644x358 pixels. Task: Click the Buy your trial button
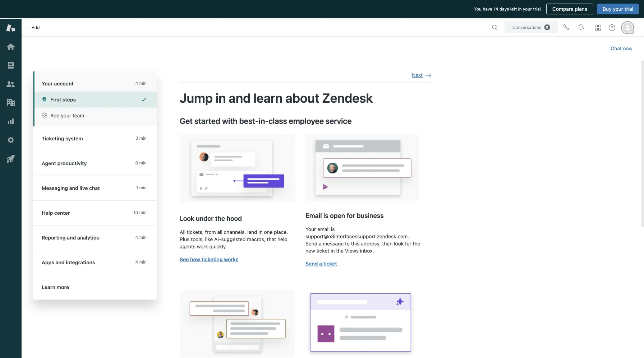[618, 9]
